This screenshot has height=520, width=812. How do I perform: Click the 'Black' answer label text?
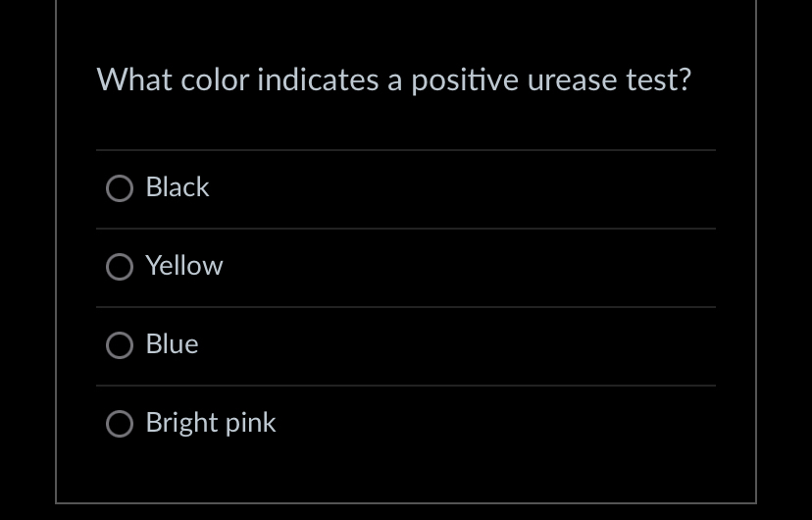click(x=178, y=187)
